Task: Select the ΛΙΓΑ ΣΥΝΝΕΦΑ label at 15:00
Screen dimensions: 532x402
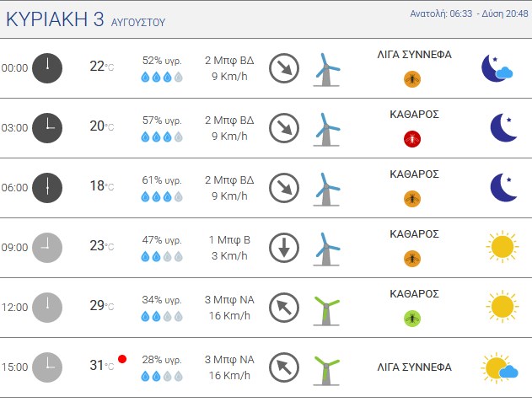Action: pyautogui.click(x=414, y=367)
